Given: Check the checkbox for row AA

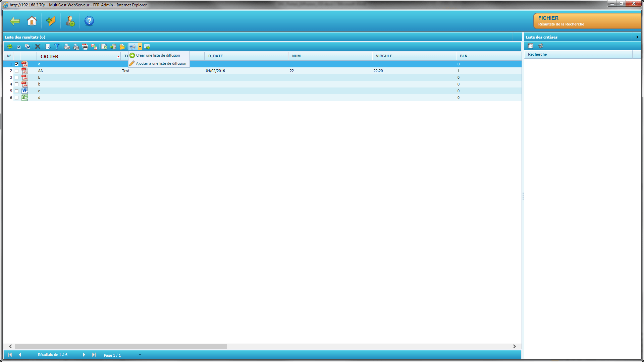Looking at the screenshot, I should (16, 71).
